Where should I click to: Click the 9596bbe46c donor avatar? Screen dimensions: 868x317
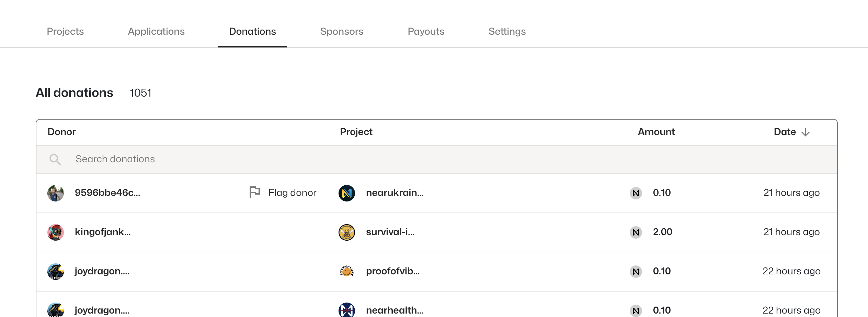(56, 193)
